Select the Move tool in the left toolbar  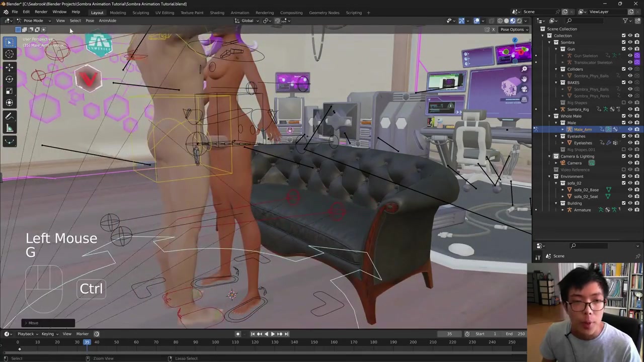[x=9, y=67]
